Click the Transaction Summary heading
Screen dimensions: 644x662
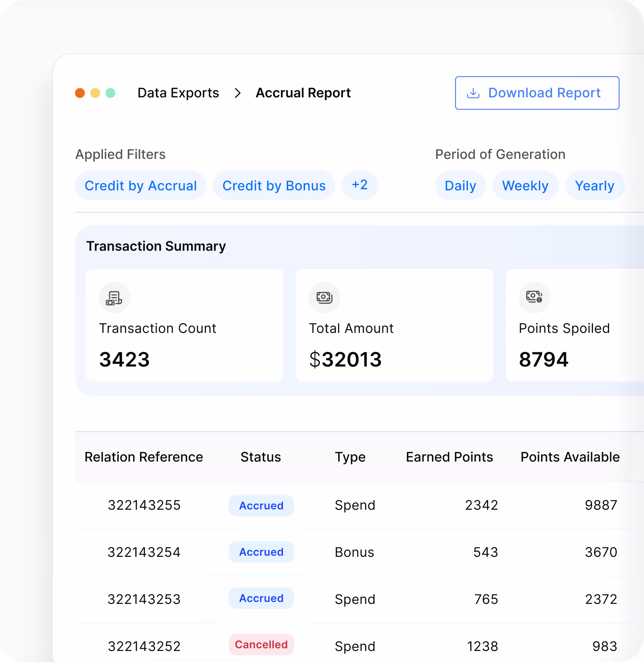point(156,246)
